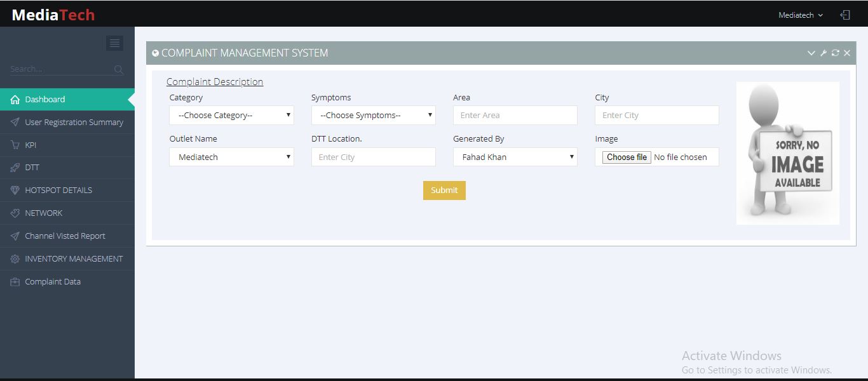Open the Outlet Name dropdown

[231, 157]
